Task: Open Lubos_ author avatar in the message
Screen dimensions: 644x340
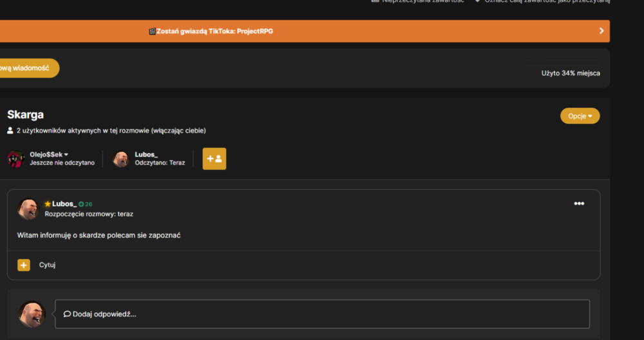Action: coord(28,209)
